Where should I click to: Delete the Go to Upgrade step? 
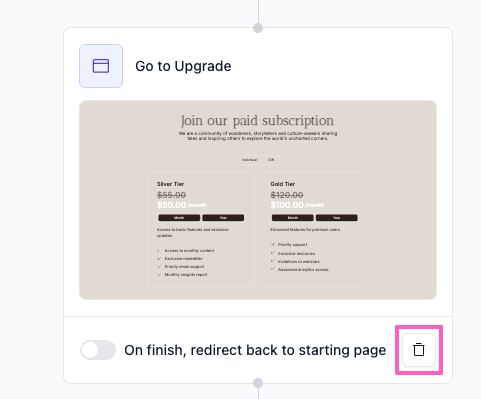tap(419, 350)
